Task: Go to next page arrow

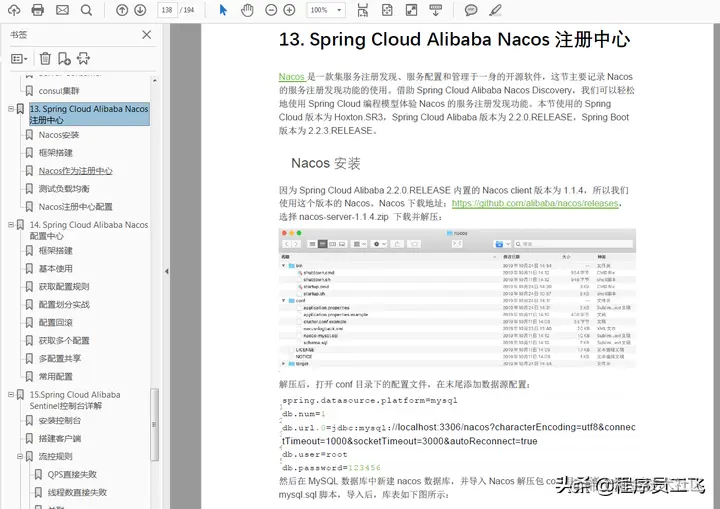Action: [140, 10]
